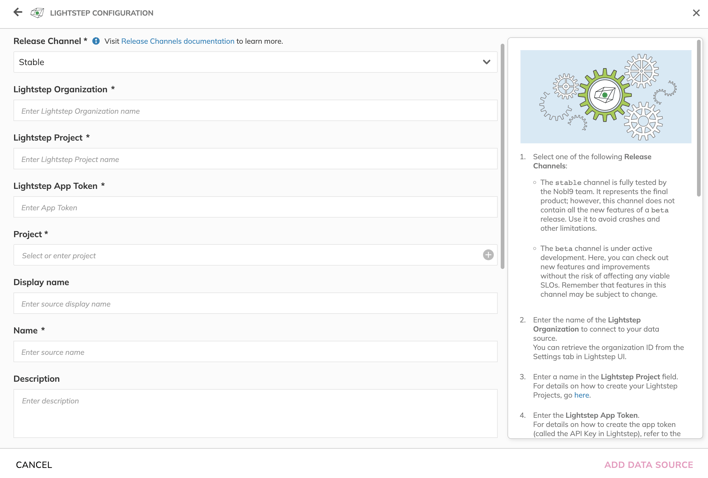Open the Select or enter project combo box
708x478 pixels.
[255, 255]
